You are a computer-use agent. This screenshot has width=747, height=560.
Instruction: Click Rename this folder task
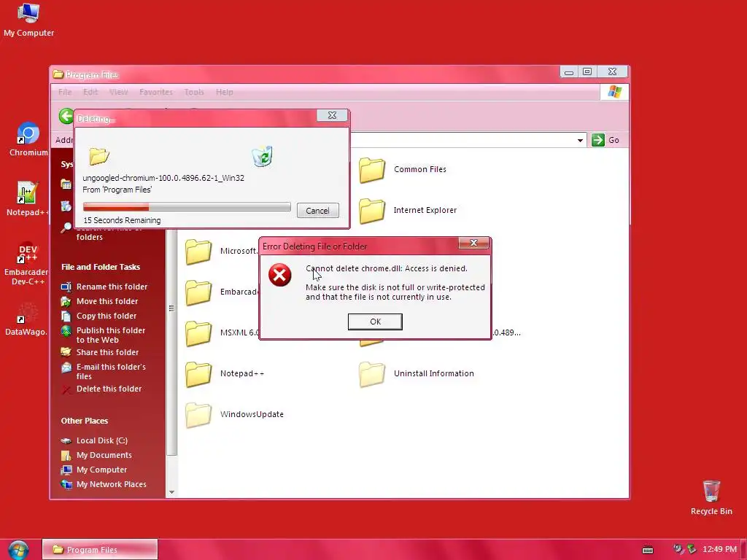104,287
